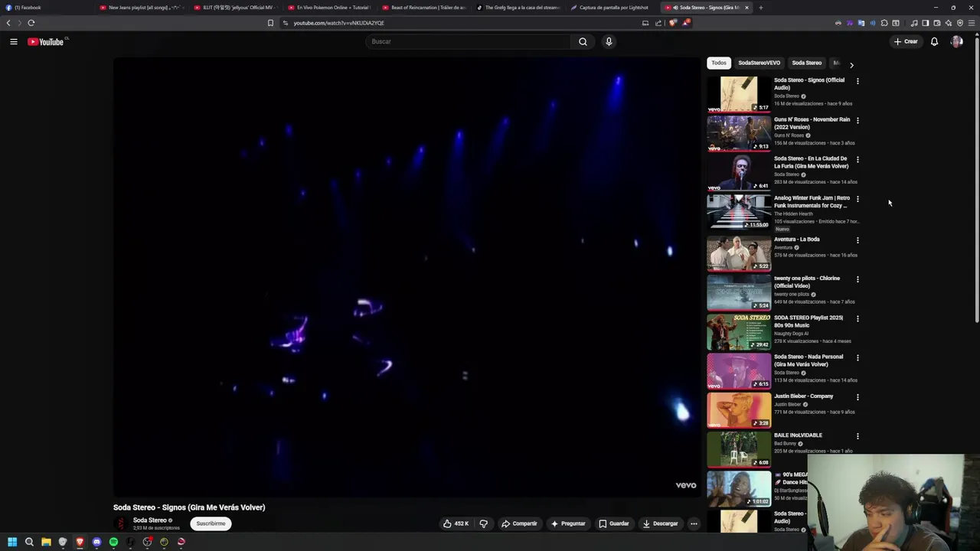Like the video with thumbs up
Viewport: 980px width, 551px height.
pyautogui.click(x=456, y=523)
